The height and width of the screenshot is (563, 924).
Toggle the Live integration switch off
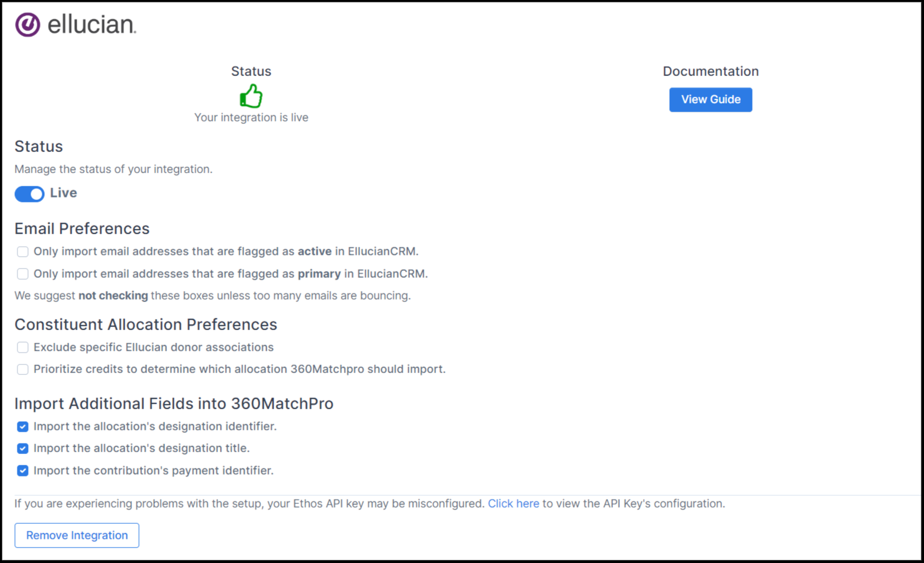click(x=29, y=194)
